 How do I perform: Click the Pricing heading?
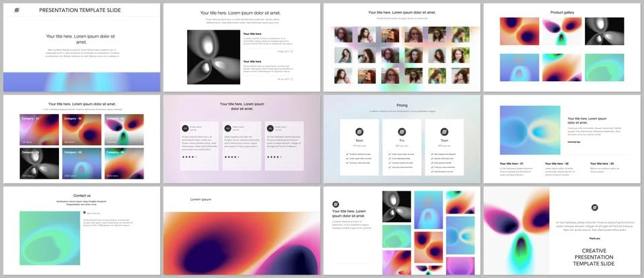pyautogui.click(x=402, y=105)
